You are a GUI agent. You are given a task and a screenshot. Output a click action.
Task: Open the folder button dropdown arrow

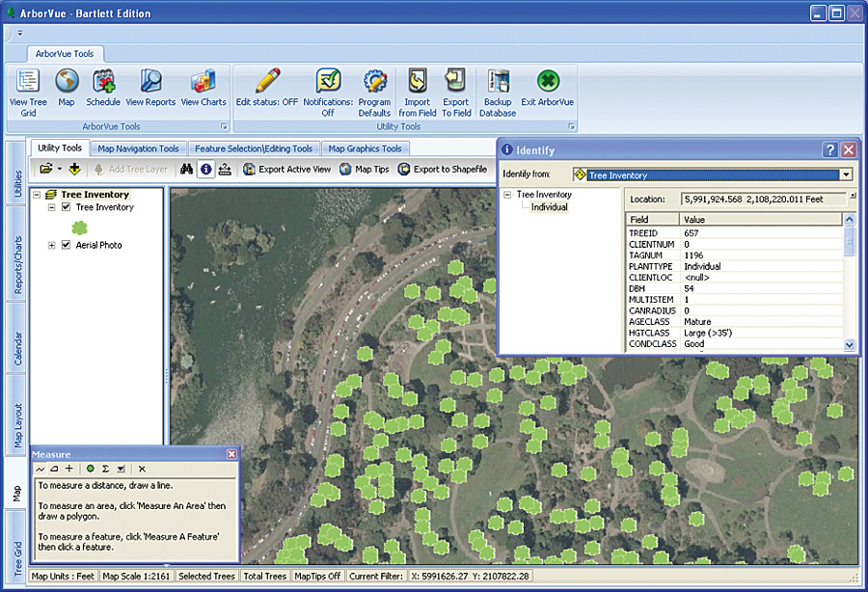coord(59,170)
